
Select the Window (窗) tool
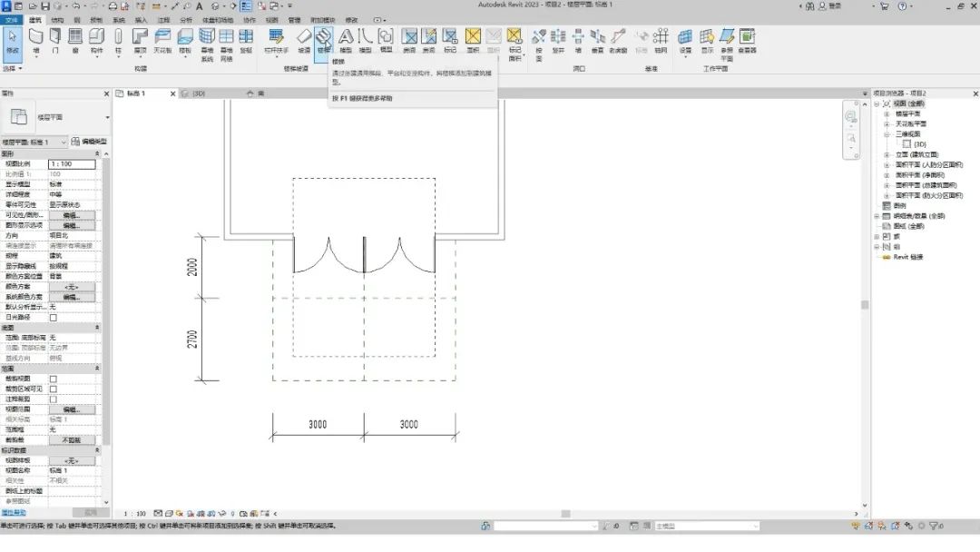tap(75, 41)
